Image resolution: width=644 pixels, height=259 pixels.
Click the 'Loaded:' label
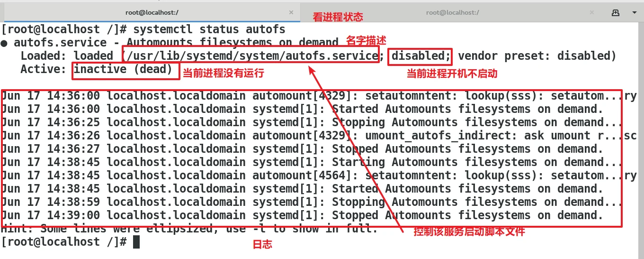click(43, 56)
